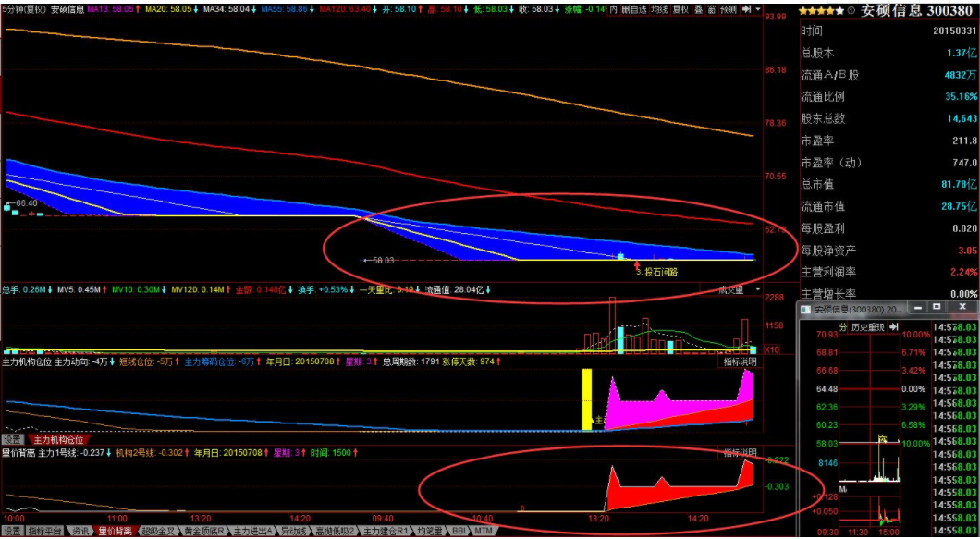Select the 量价背离 indicator tab

click(115, 531)
